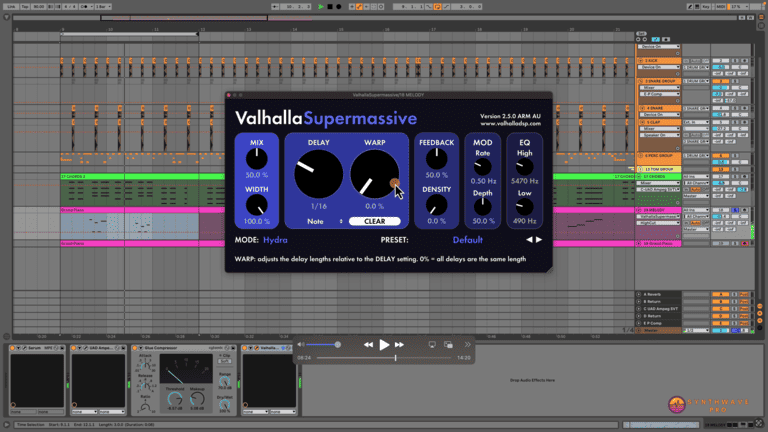Open the www.valhalladsp.com link
This screenshot has width=768, height=432.
[x=510, y=123]
